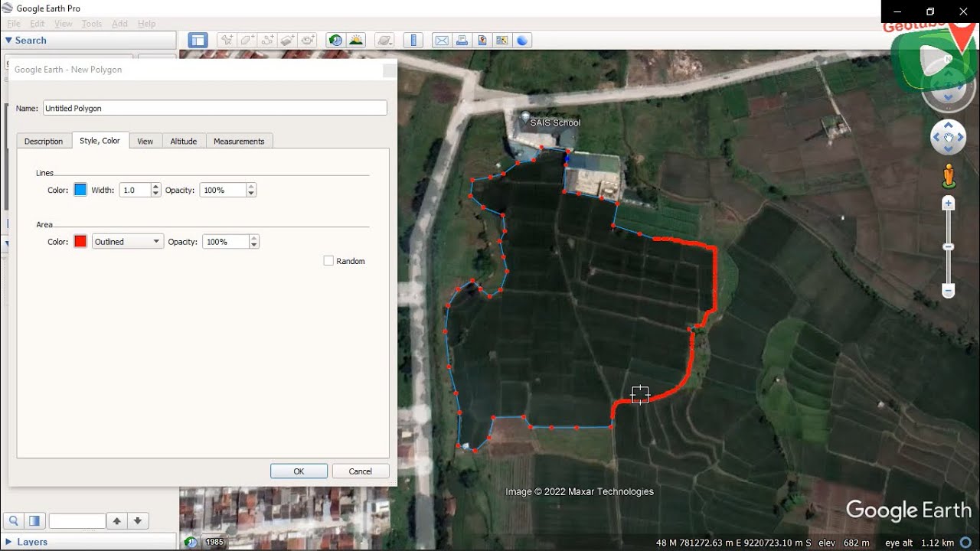Increase Lines Opacity with up stepper arrow
Viewport: 980px width, 551px height.
click(x=251, y=186)
